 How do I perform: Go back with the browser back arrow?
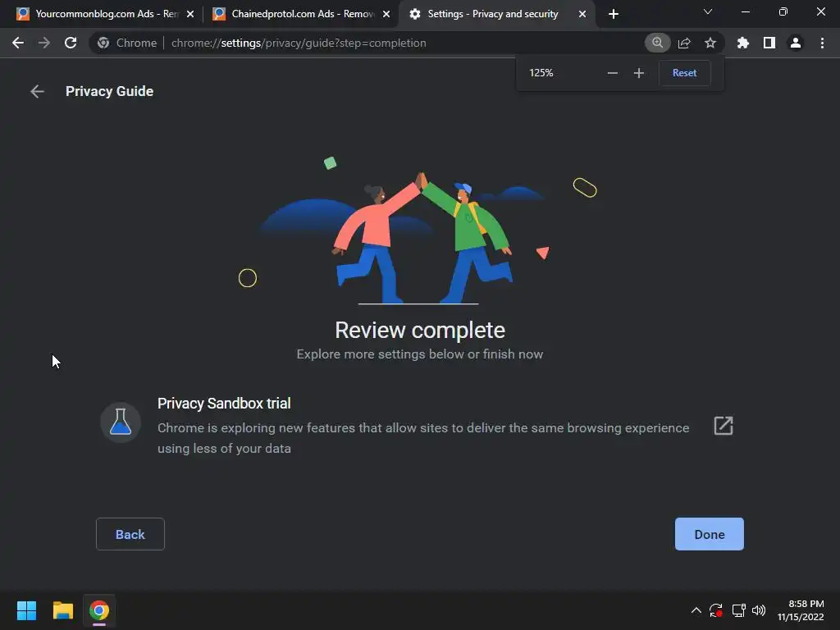click(18, 43)
